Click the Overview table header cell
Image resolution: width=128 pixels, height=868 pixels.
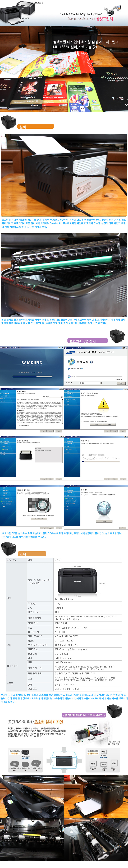pos(16,560)
